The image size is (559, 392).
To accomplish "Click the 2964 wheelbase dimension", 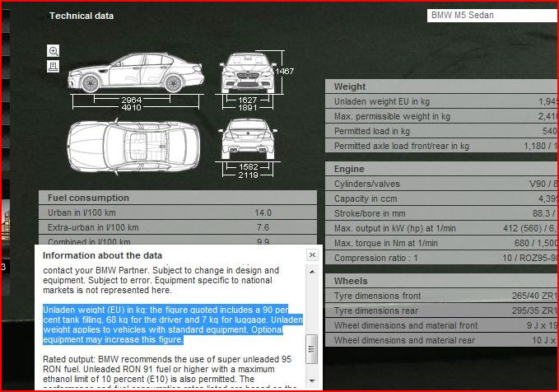I will [x=131, y=100].
